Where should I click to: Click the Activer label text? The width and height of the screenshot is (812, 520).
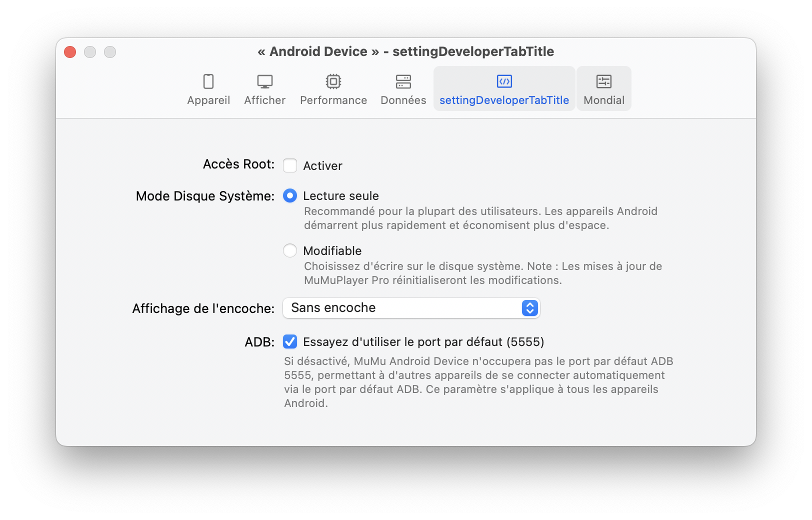pos(322,166)
